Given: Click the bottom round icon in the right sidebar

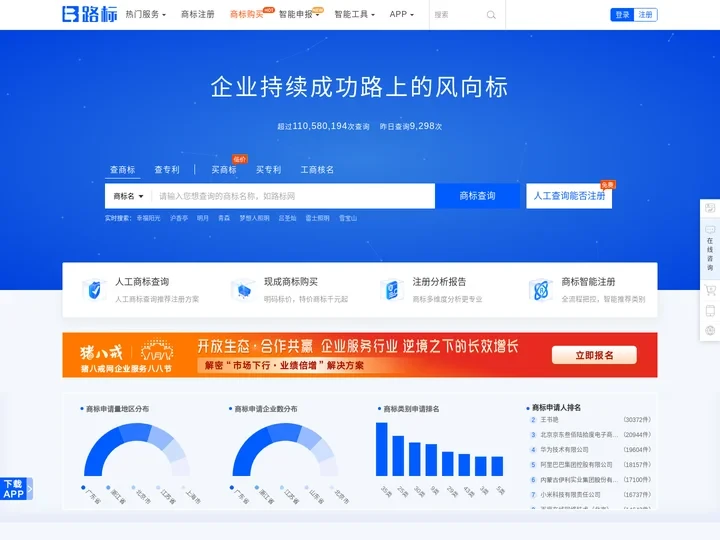Looking at the screenshot, I should point(710,331).
